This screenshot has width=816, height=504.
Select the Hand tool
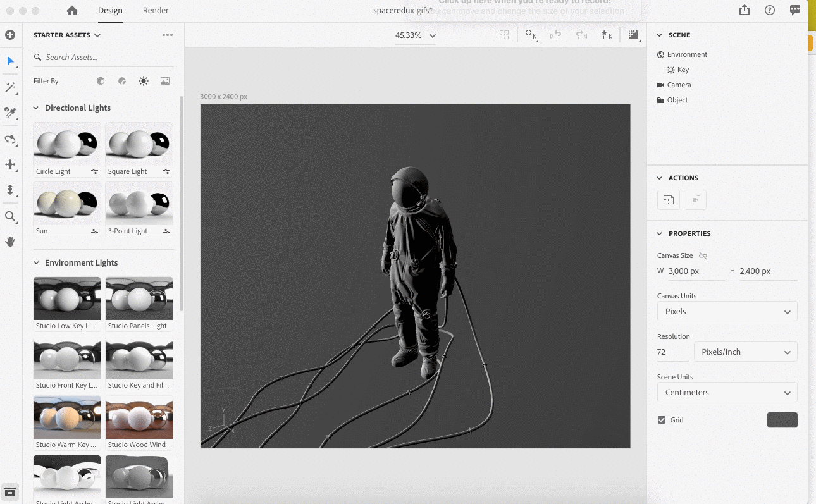pyautogui.click(x=10, y=242)
